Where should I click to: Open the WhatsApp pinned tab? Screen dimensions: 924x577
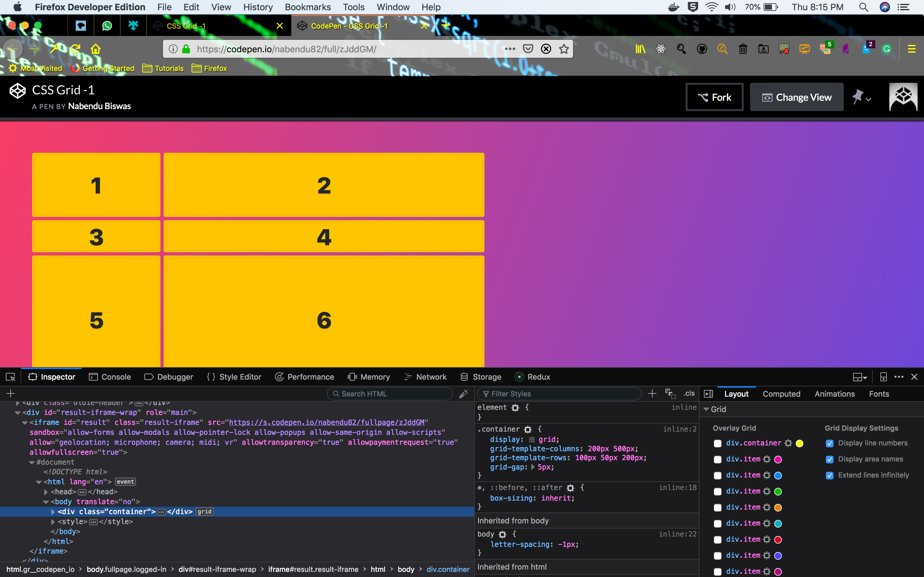coord(107,26)
